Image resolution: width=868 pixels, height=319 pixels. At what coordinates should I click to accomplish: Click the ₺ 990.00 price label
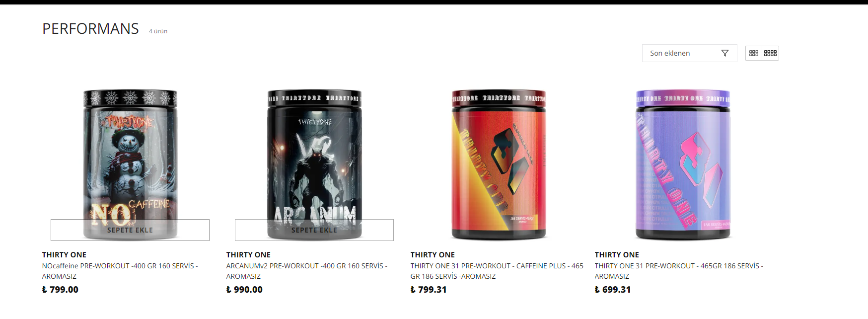pyautogui.click(x=244, y=290)
